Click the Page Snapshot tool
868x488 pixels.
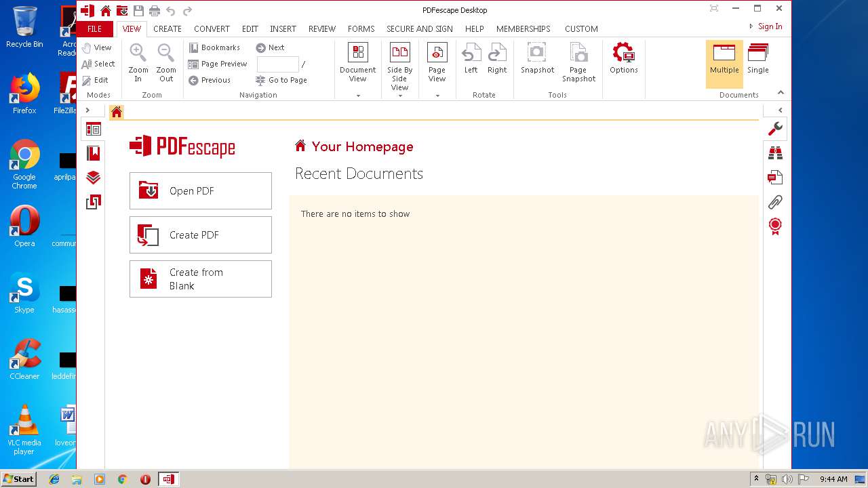[x=578, y=63]
